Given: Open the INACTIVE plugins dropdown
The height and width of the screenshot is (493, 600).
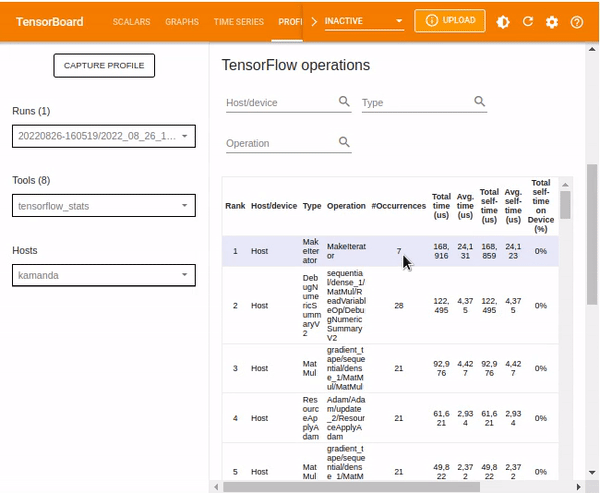Looking at the screenshot, I should [364, 21].
